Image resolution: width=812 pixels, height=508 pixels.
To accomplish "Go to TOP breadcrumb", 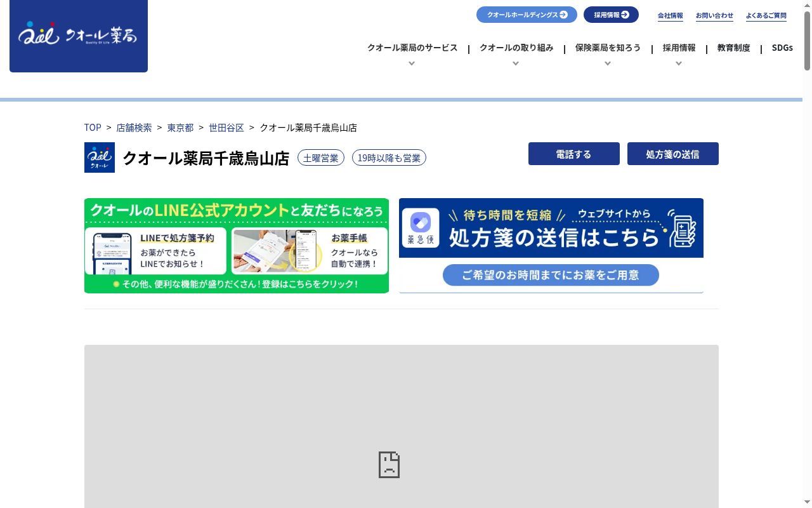I will coord(93,128).
